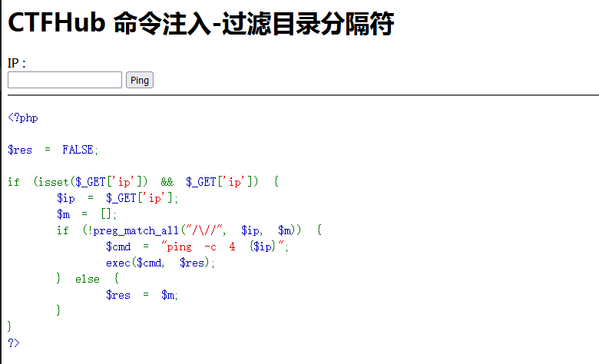
Task: Click the 'exec($cmd, $res);' line
Action: (x=161, y=263)
